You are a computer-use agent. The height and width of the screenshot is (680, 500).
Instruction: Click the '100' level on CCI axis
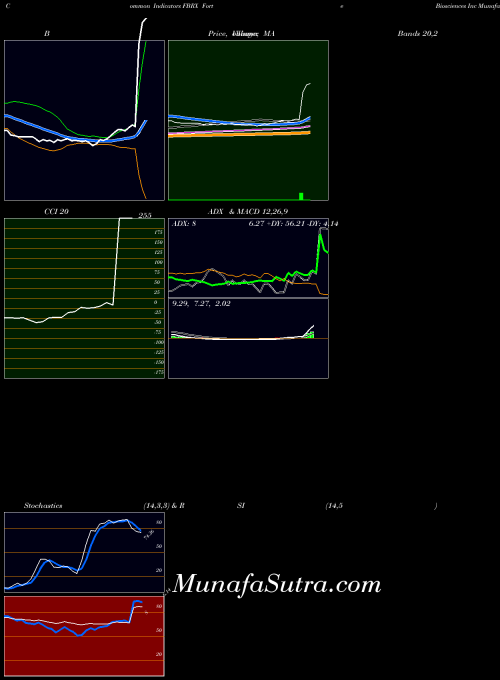coord(158,262)
